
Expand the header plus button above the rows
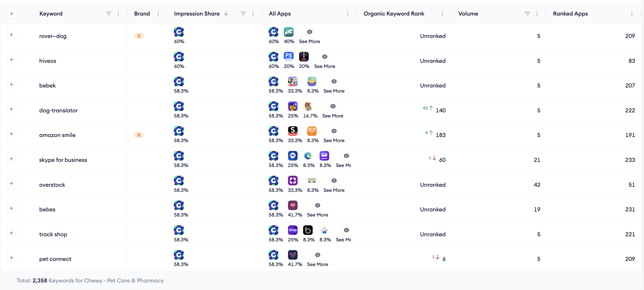click(x=12, y=14)
